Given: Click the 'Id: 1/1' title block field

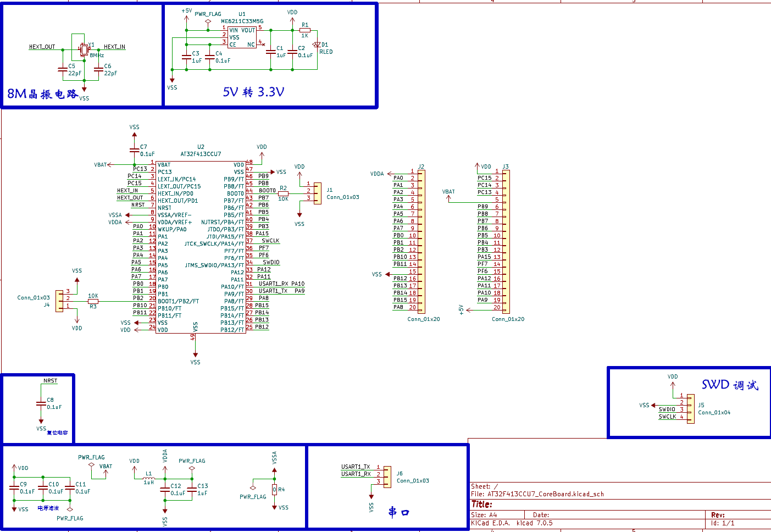Looking at the screenshot, I should pos(723,523).
